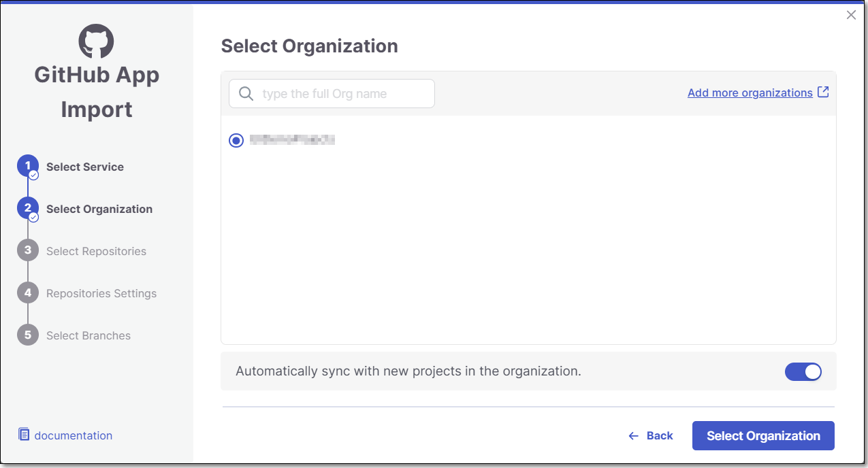
Task: Click the documentation book icon
Action: coord(24,435)
